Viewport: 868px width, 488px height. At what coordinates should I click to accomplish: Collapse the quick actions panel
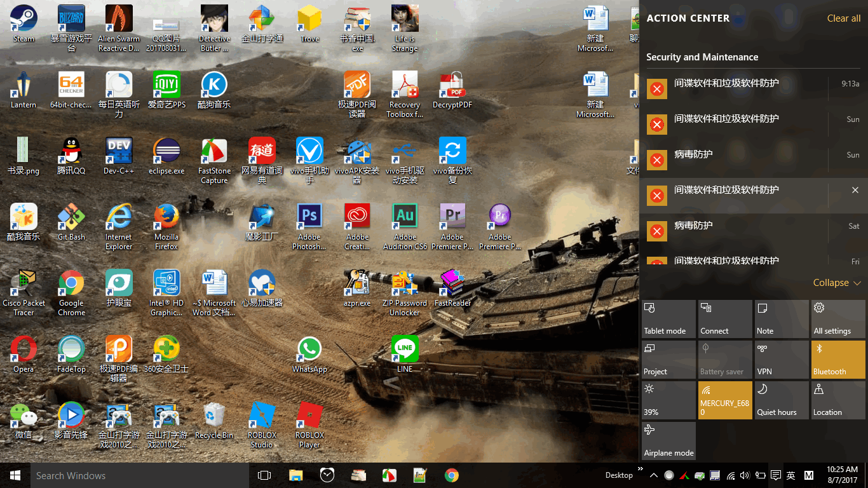click(837, 283)
